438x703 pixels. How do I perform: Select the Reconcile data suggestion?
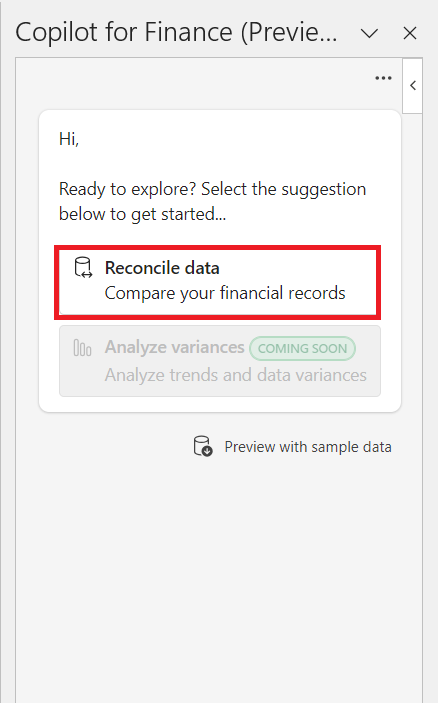217,282
